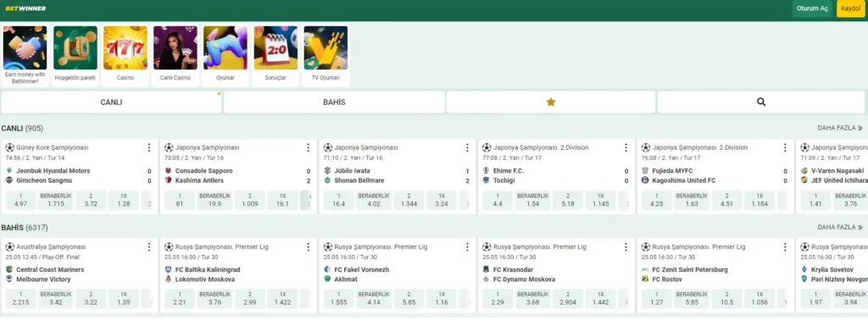Open the star favorites tab
Screen dimensions: 868x320
(x=550, y=102)
